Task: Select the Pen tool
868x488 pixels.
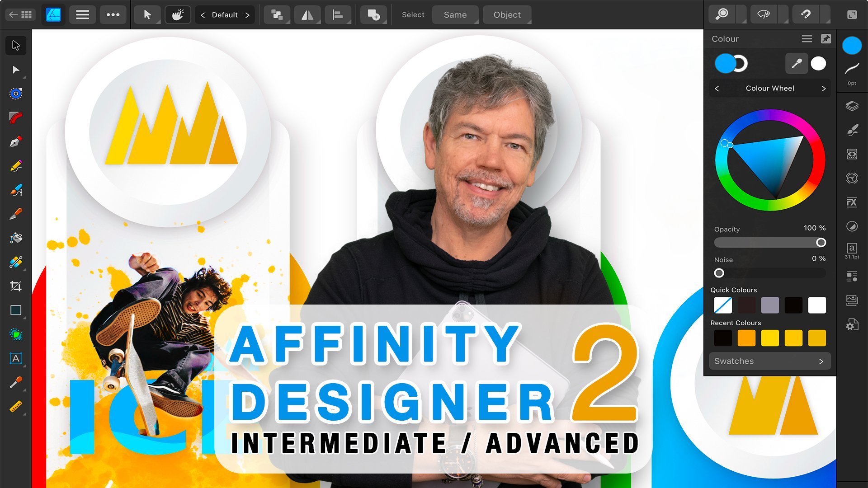Action: 16,142
